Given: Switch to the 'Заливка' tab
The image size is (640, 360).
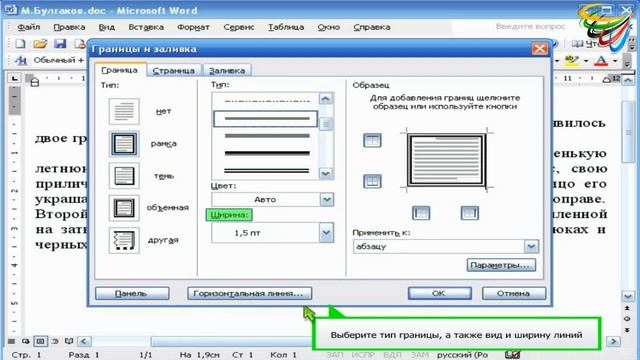Looking at the screenshot, I should pyautogui.click(x=227, y=71).
